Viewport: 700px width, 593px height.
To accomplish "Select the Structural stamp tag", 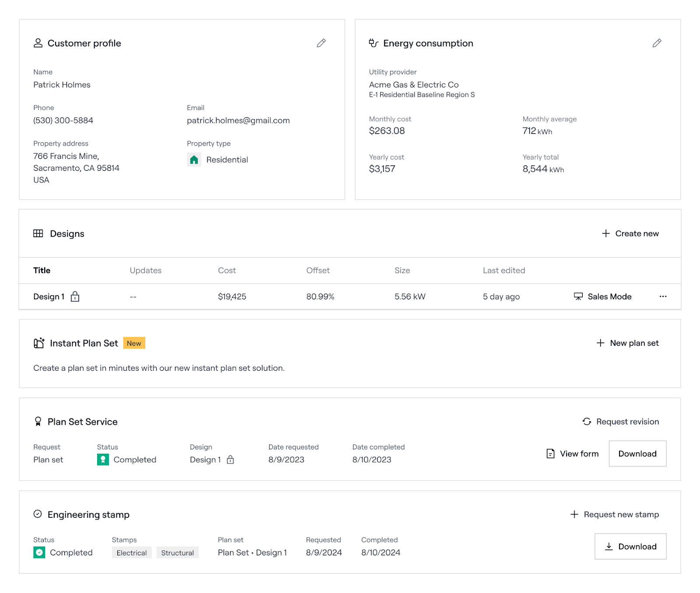I will (x=177, y=553).
